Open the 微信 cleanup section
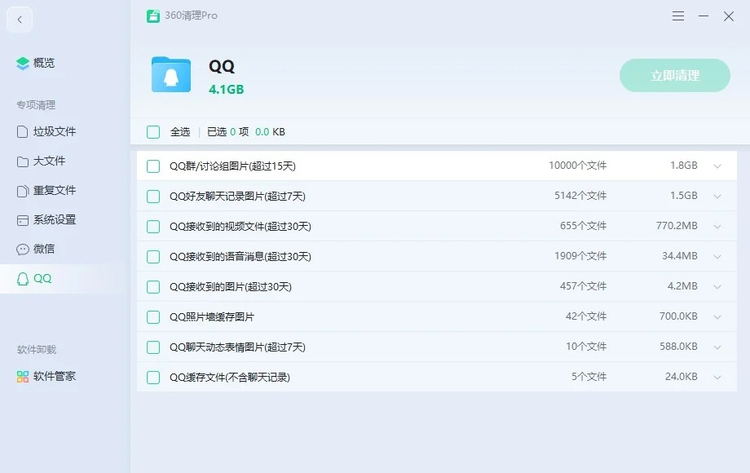Viewport: 750px width, 473px height. [44, 249]
